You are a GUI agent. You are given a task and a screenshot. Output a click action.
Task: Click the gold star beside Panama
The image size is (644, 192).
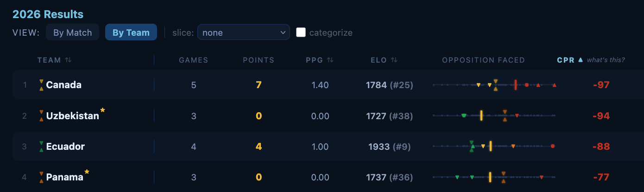pos(87,172)
